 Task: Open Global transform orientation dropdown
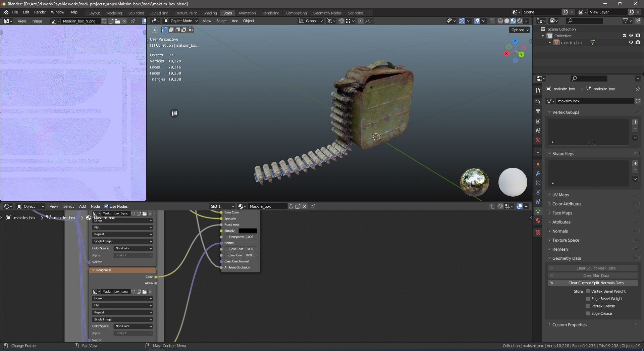click(x=311, y=21)
